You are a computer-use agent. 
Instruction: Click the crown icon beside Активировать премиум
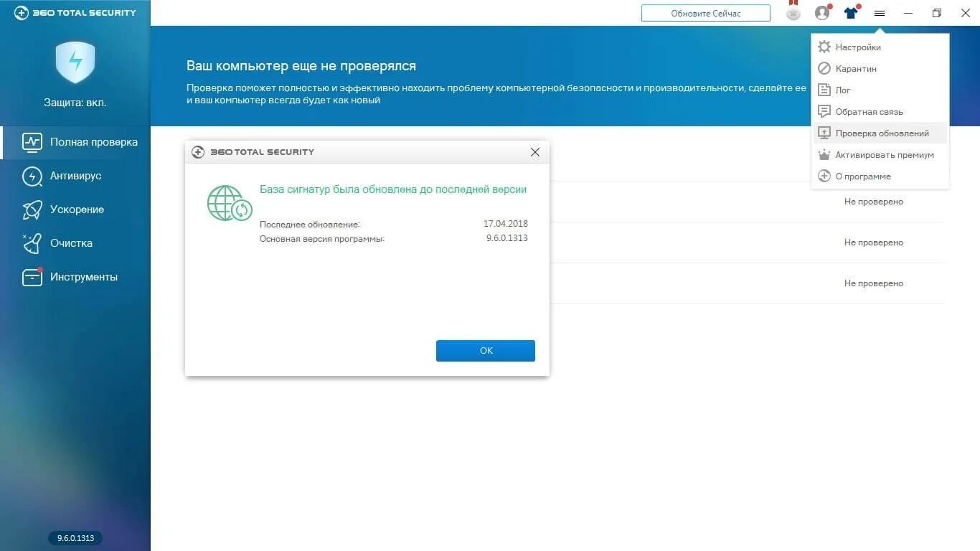tap(824, 155)
